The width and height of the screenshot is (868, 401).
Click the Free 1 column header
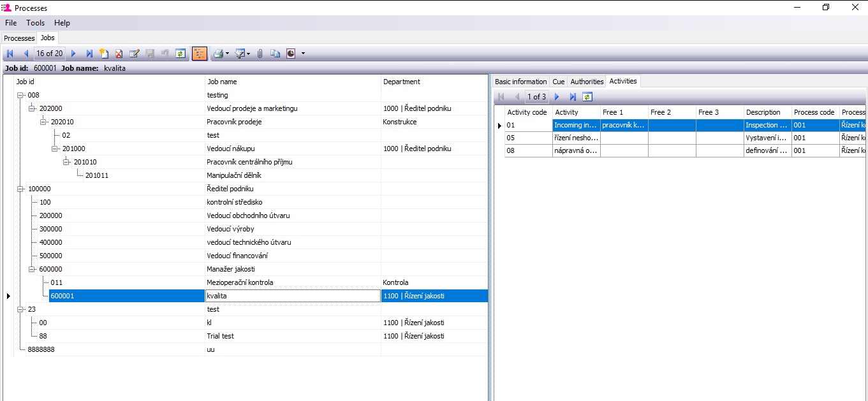(624, 112)
